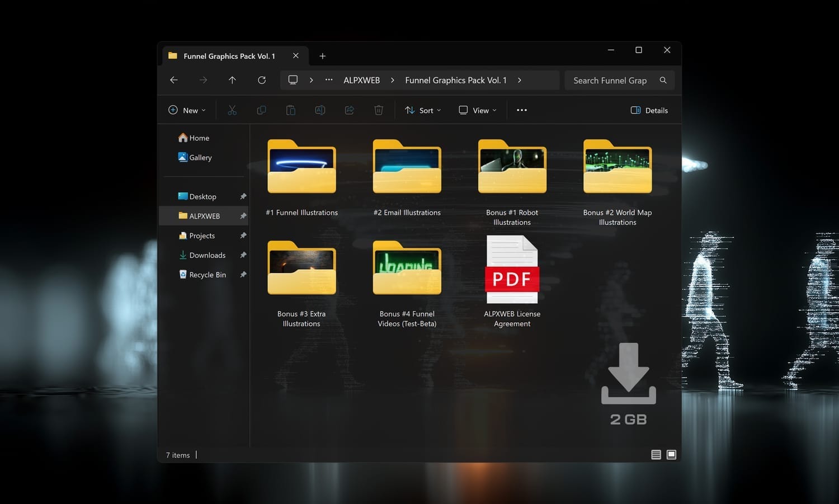Image resolution: width=839 pixels, height=504 pixels.
Task: Switch to details list view in status bar
Action: (x=656, y=455)
